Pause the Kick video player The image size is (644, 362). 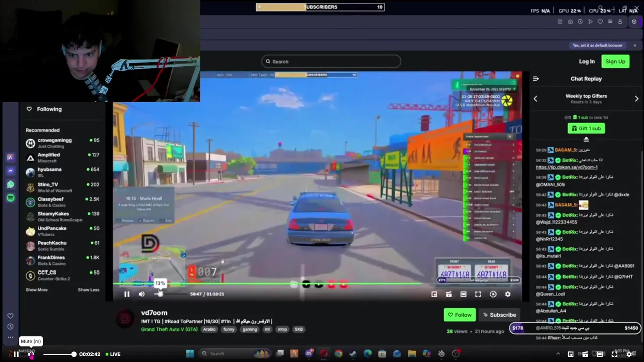(127, 294)
